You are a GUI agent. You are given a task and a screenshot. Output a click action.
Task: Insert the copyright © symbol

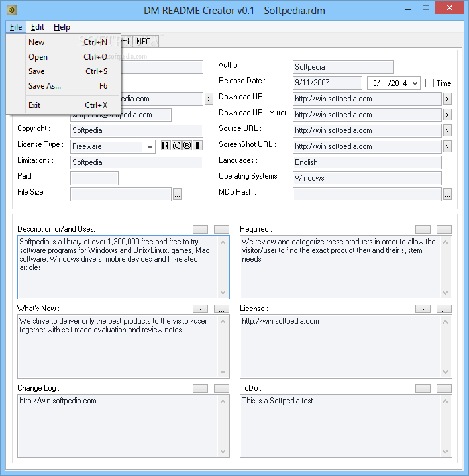coord(176,146)
